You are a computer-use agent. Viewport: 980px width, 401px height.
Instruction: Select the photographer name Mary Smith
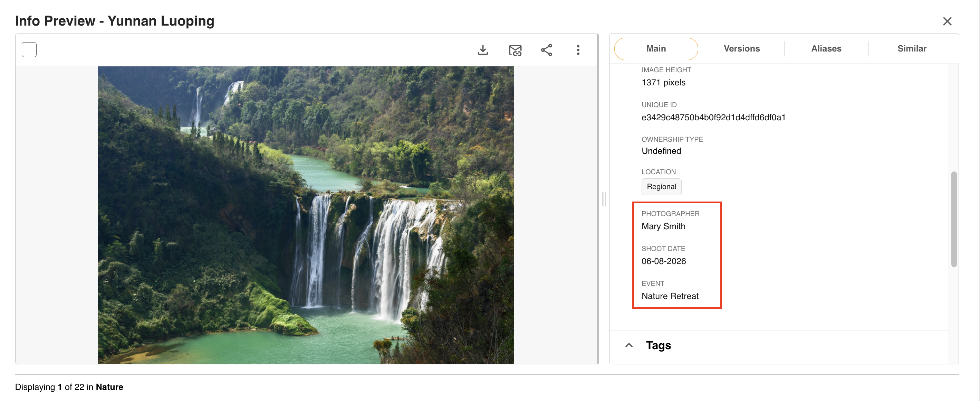[x=663, y=226]
